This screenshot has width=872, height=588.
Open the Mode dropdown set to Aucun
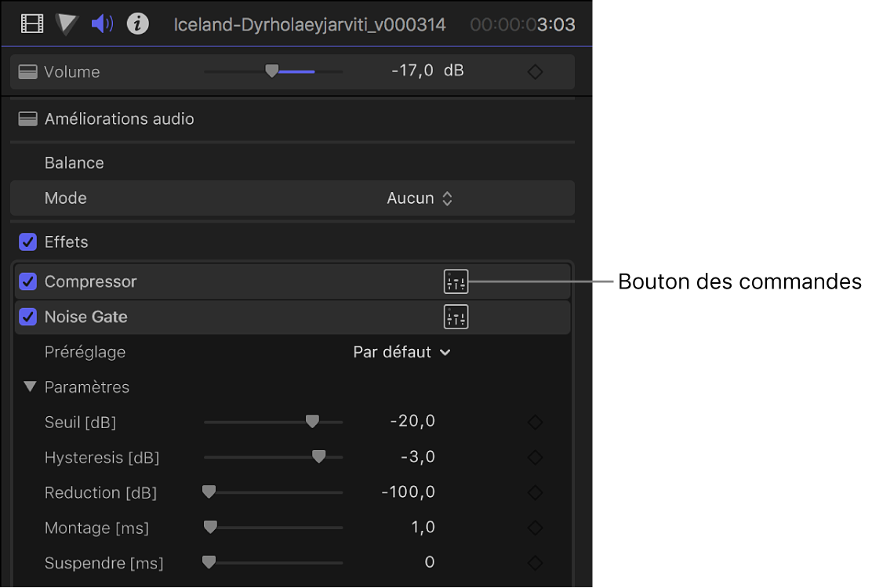click(x=420, y=198)
